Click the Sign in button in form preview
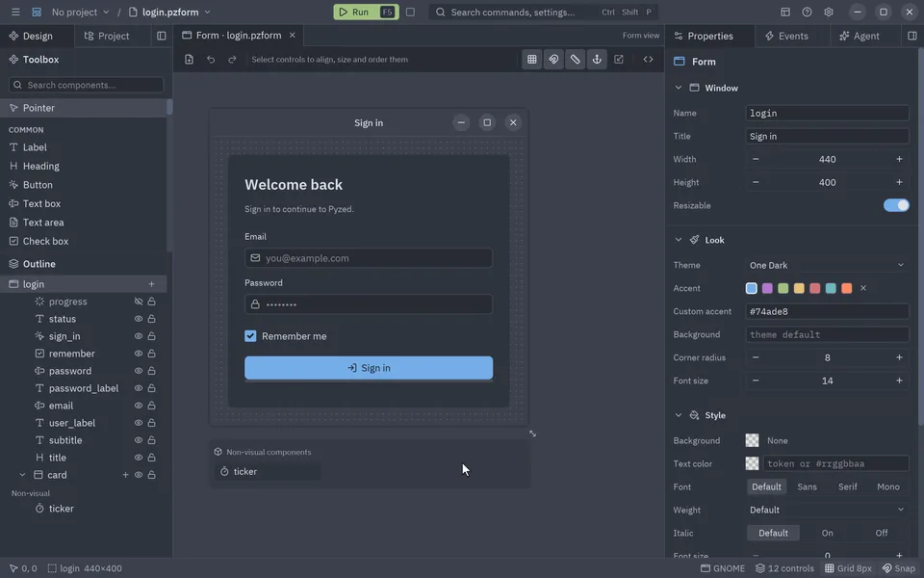Image resolution: width=924 pixels, height=578 pixels. click(x=369, y=368)
